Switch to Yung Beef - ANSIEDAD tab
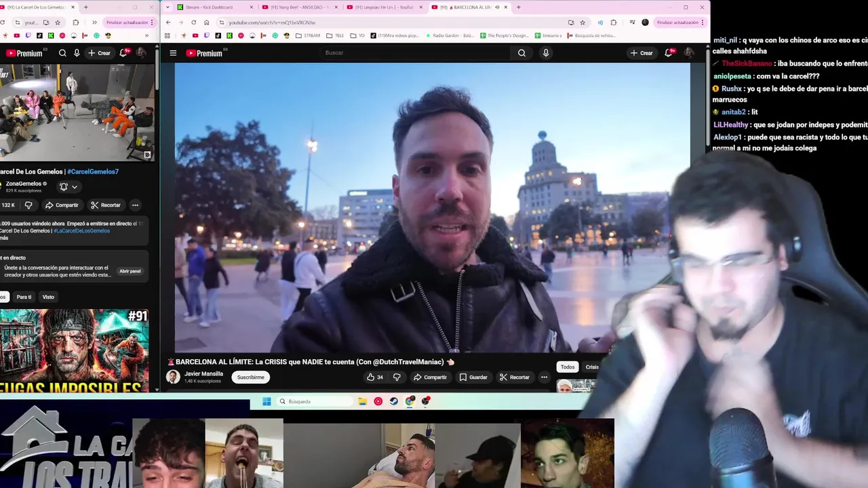This screenshot has width=868, height=488. pyautogui.click(x=299, y=7)
